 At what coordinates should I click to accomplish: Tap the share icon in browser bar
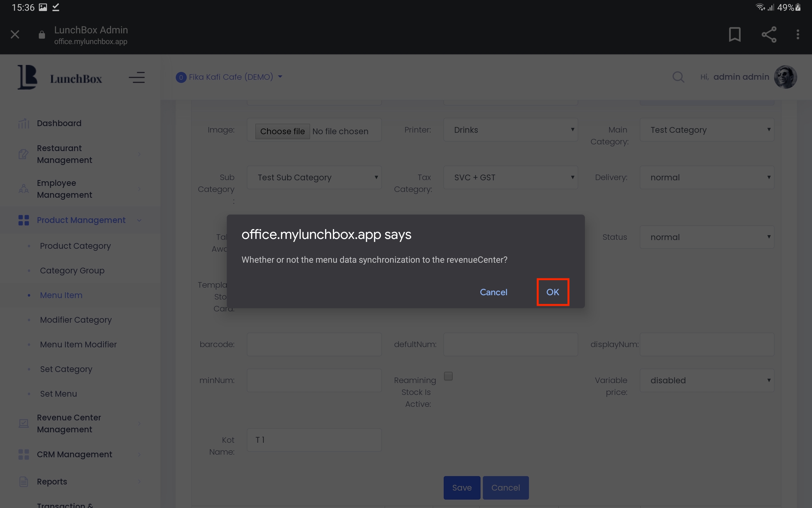pyautogui.click(x=769, y=34)
